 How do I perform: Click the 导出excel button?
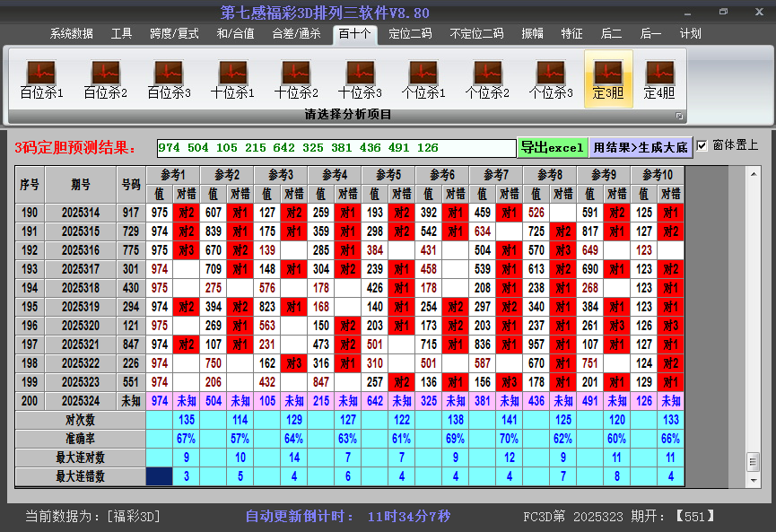(x=552, y=147)
